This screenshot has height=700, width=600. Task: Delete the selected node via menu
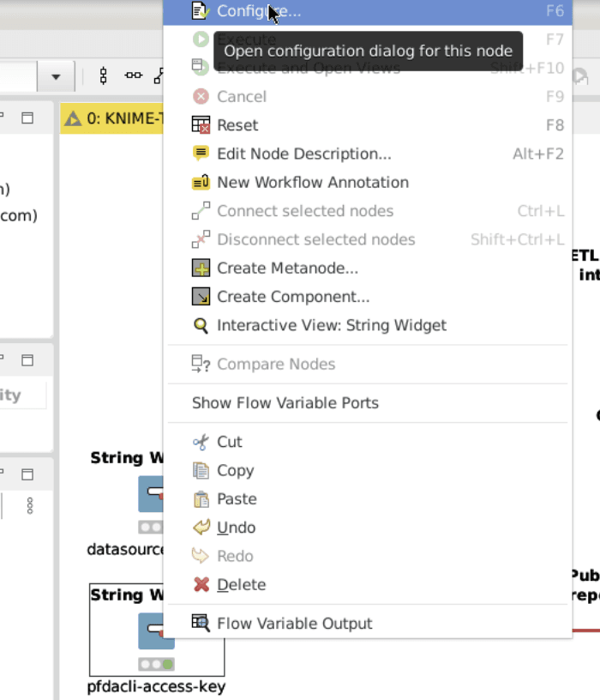368,584
